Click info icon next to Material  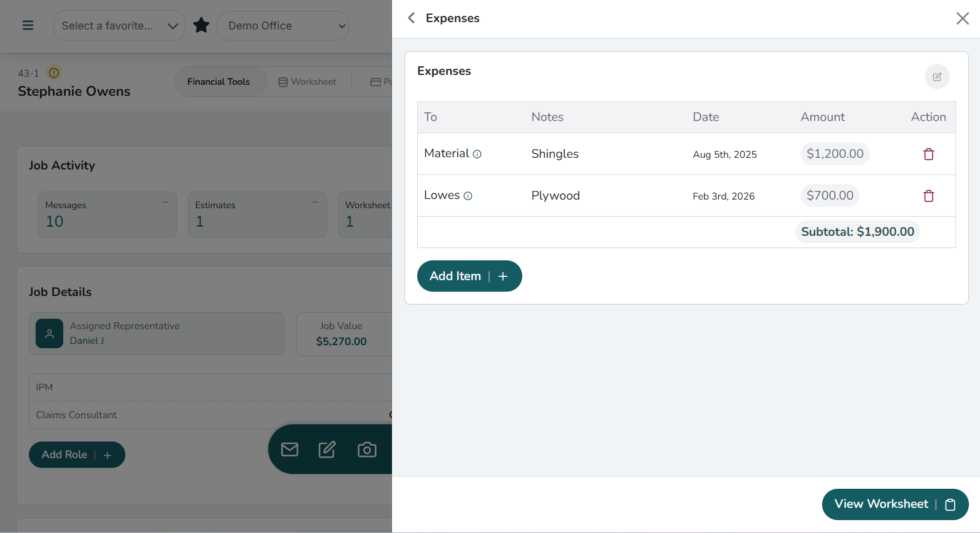click(x=477, y=154)
